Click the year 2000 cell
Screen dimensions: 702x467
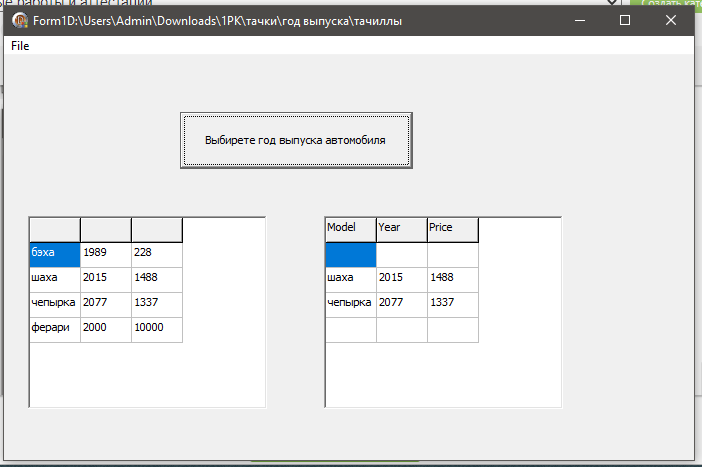point(105,329)
